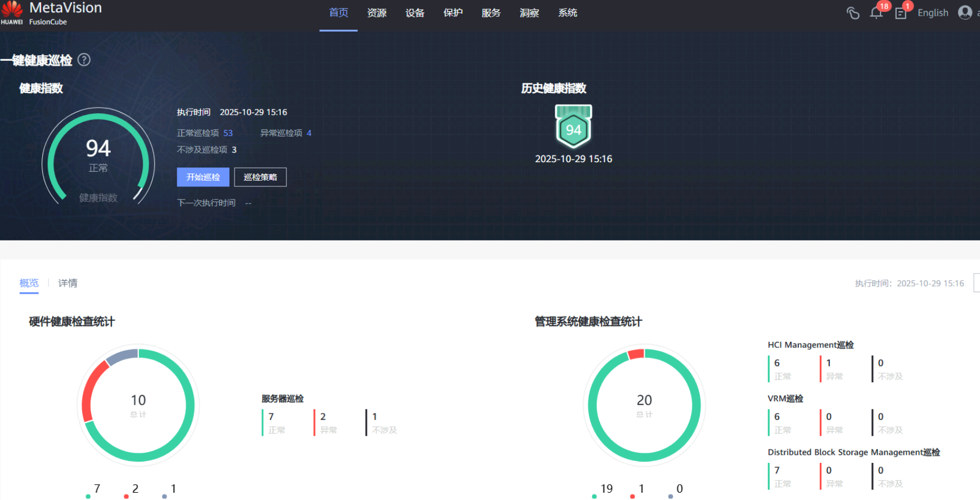Open the 洞察 menu
Viewport: 980px width, 500px height.
529,13
